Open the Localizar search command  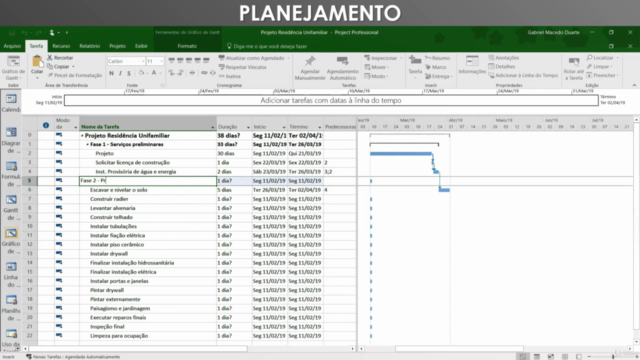coord(602,58)
